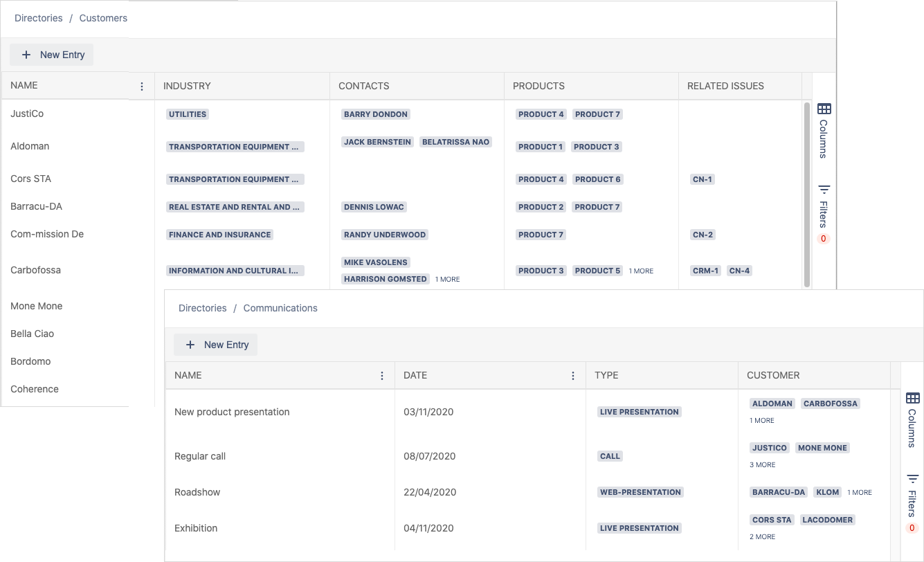Image resolution: width=924 pixels, height=562 pixels.
Task: Click New Entry in Customers directory
Action: [x=52, y=55]
